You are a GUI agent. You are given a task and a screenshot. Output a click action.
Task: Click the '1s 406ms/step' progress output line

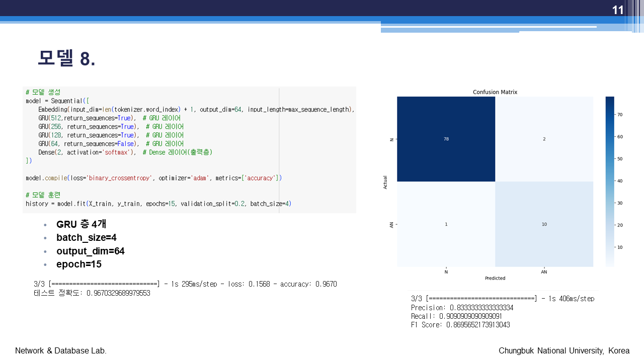(x=503, y=299)
